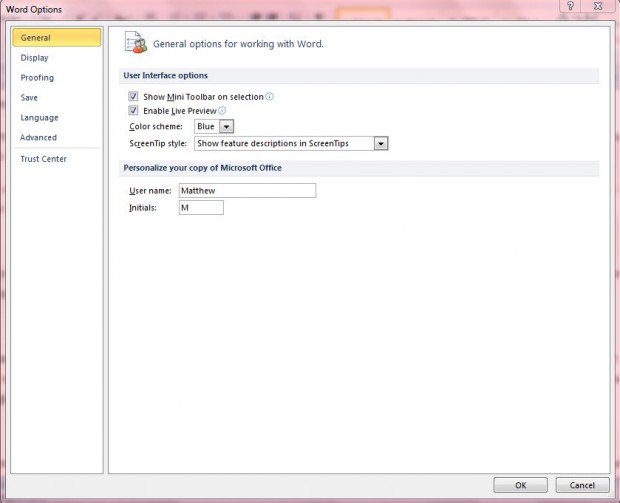This screenshot has width=620, height=503.
Task: Uncheck Enable Live Preview checkbox
Action: (133, 110)
